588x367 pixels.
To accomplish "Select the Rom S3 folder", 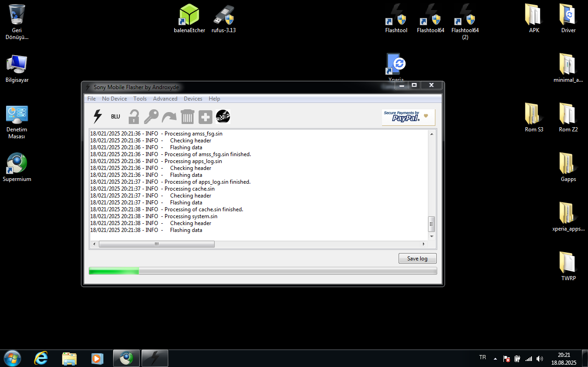I will tap(534, 118).
